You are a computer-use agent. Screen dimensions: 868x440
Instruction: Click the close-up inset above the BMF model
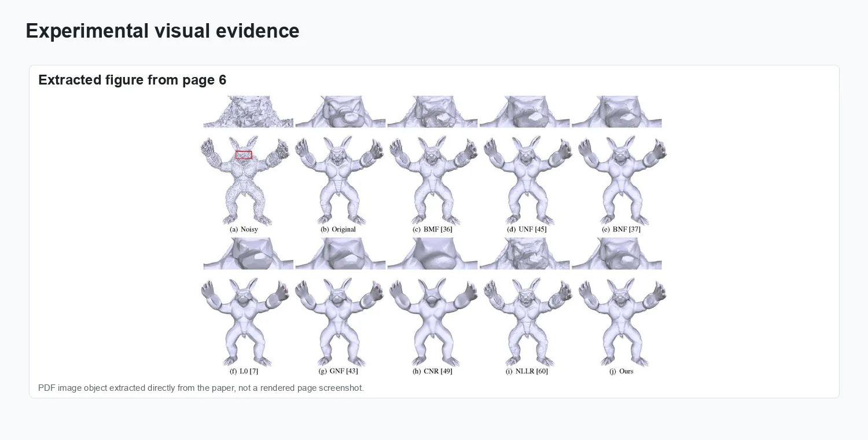(x=432, y=112)
